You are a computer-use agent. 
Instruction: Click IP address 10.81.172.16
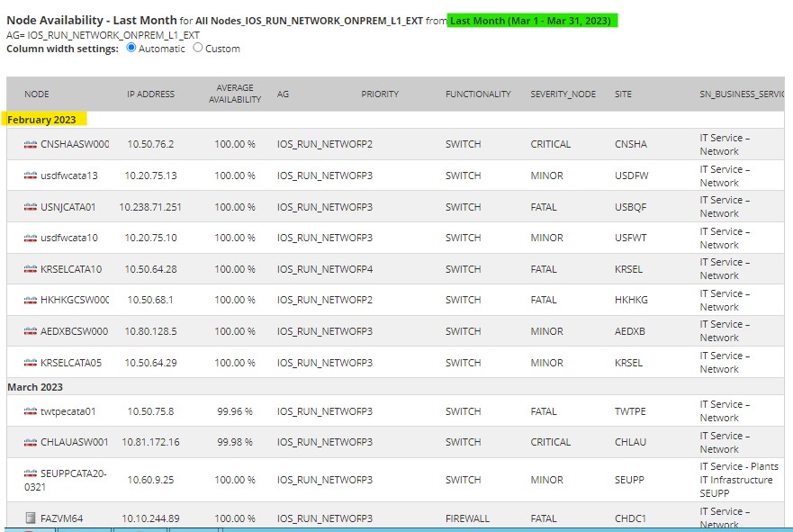pyautogui.click(x=150, y=442)
